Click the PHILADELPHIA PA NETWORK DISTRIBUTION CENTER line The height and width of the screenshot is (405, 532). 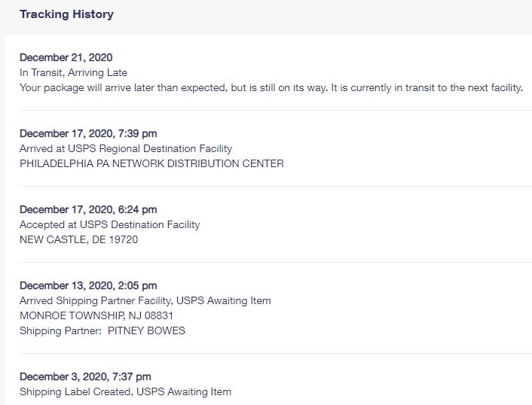click(x=151, y=163)
